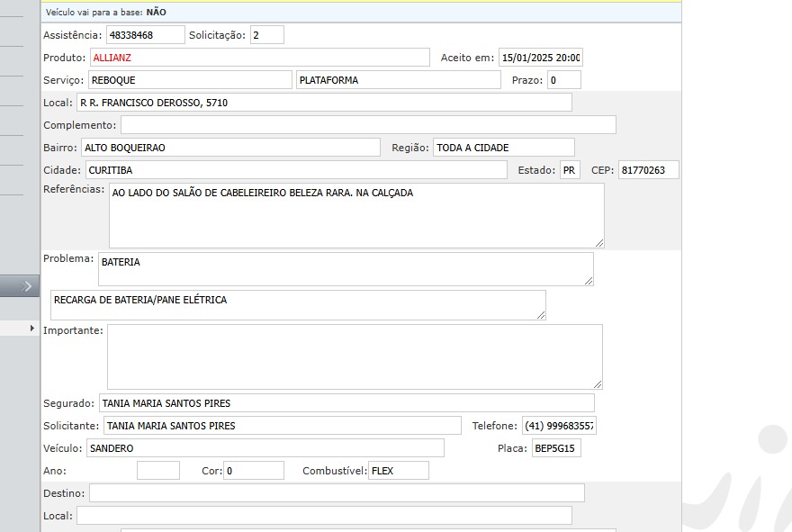The height and width of the screenshot is (532, 792).
Task: Click the Referências textarea resize handle
Action: coord(599,242)
